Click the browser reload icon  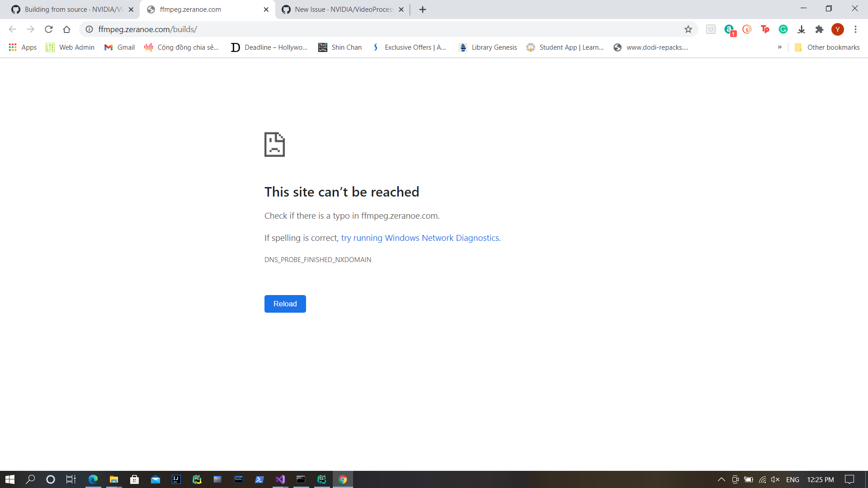[49, 29]
